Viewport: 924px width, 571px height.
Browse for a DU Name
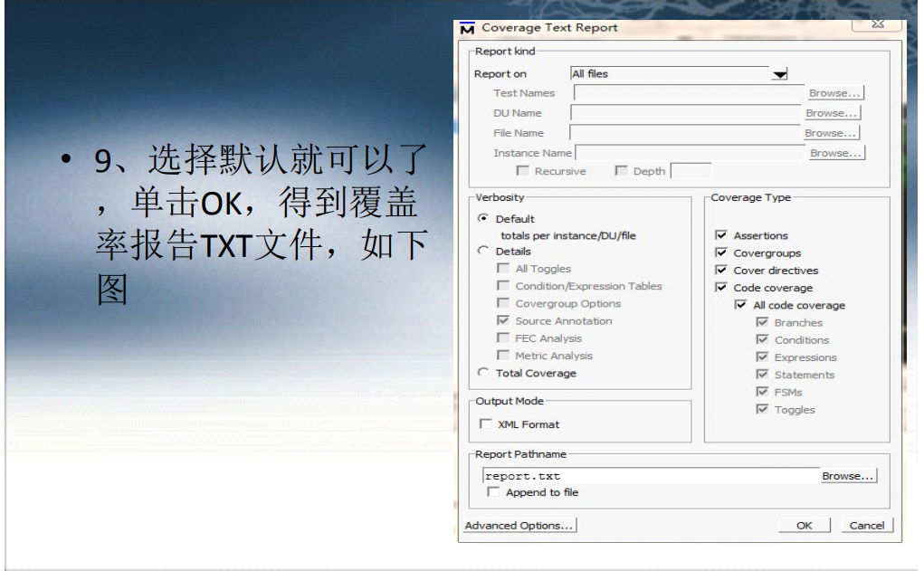(x=831, y=112)
